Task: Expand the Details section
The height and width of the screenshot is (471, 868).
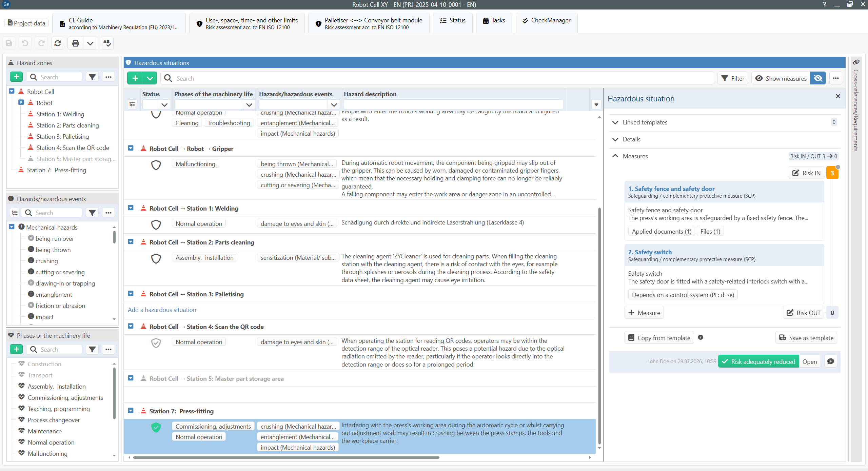Action: pos(615,139)
